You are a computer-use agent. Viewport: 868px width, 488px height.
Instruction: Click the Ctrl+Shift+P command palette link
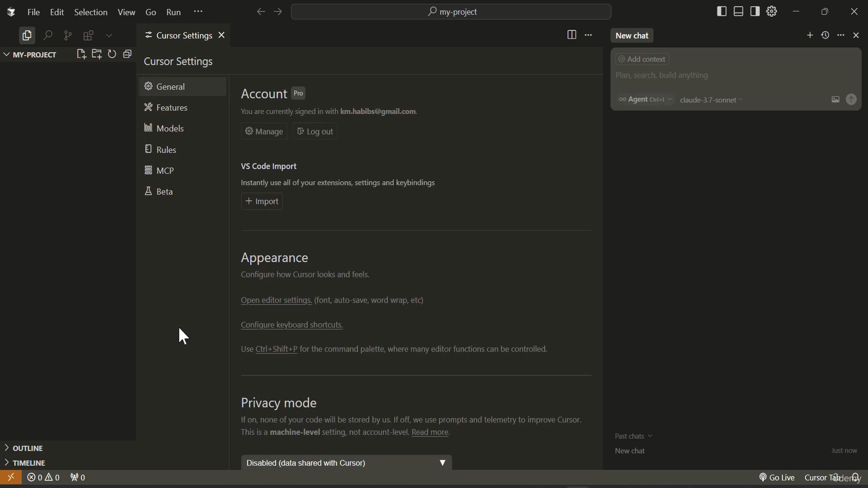tap(276, 349)
